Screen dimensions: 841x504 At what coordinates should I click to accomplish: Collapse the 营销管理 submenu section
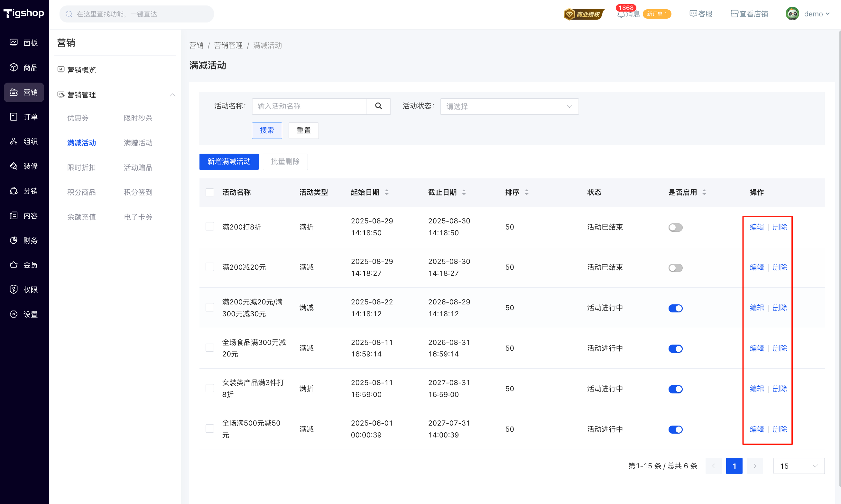172,95
